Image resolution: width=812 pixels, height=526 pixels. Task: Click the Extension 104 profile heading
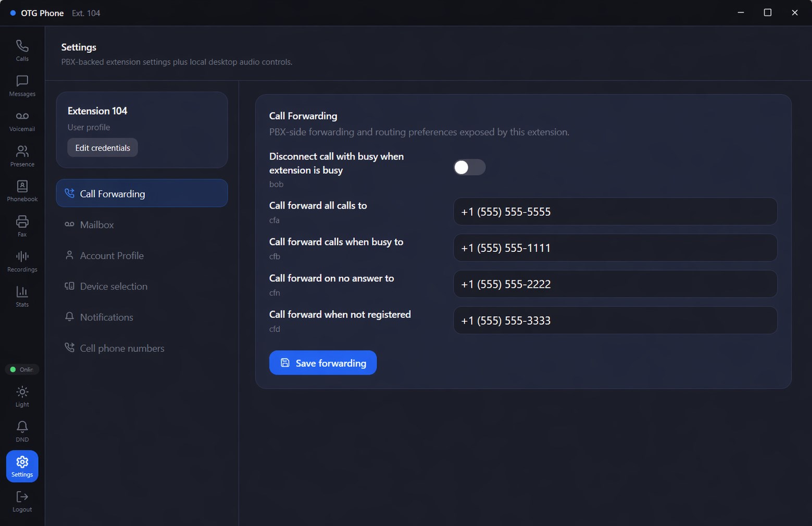(97, 111)
